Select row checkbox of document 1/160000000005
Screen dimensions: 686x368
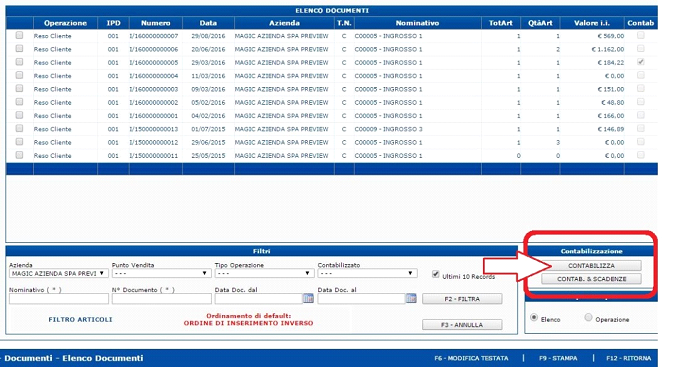tap(19, 62)
